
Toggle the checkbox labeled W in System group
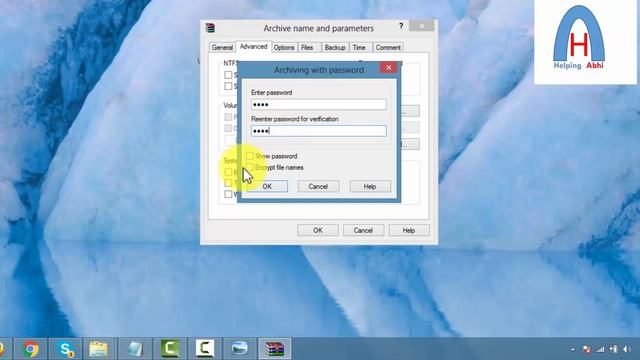229,194
